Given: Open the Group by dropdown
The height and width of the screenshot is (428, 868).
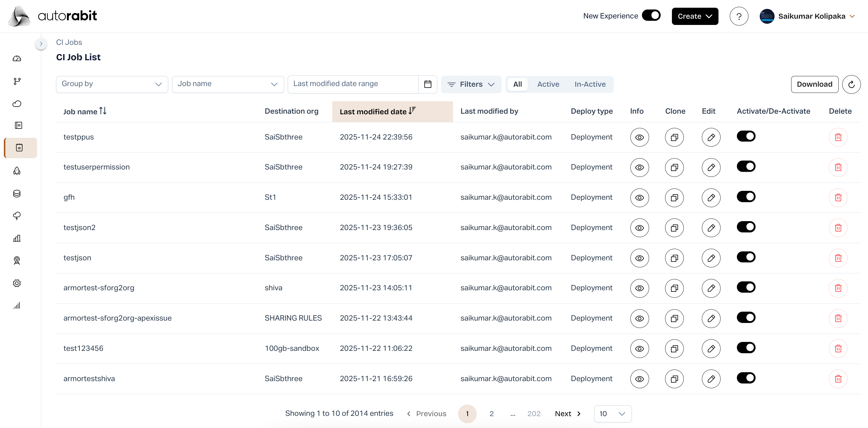Looking at the screenshot, I should point(112,84).
